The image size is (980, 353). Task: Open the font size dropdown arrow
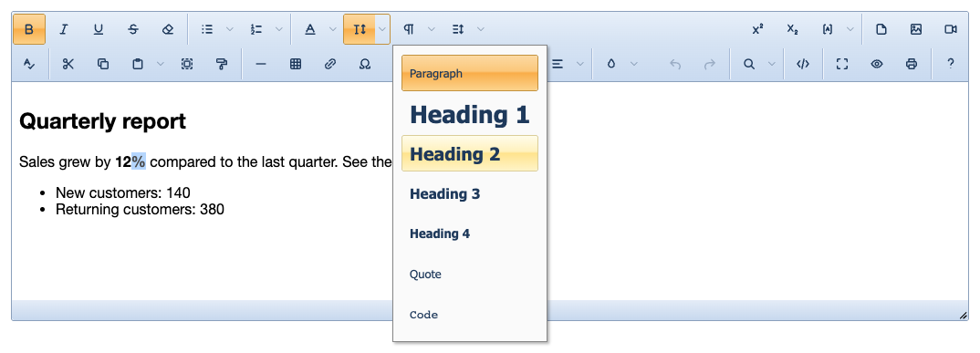[x=382, y=29]
